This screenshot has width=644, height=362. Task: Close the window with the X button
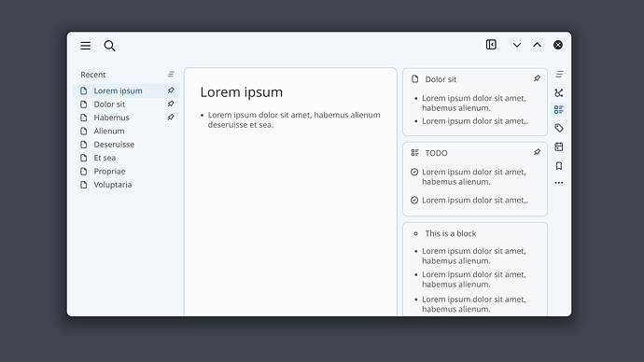coord(558,45)
